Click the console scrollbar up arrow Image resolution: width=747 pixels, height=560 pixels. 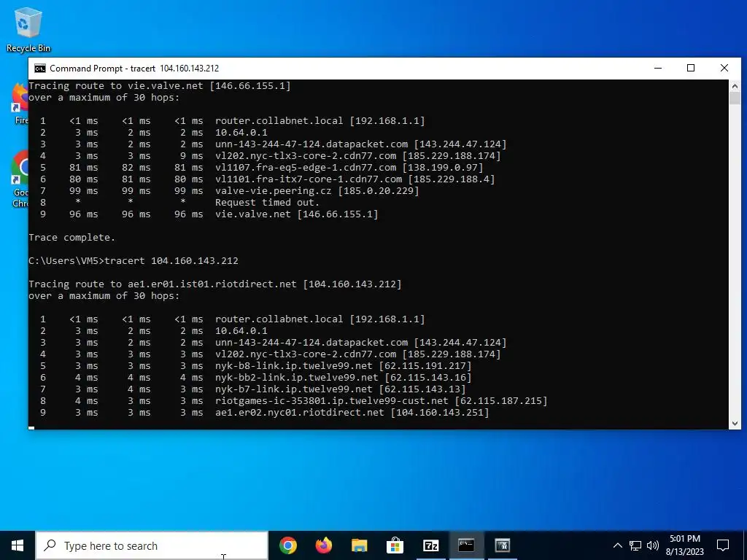coord(735,86)
